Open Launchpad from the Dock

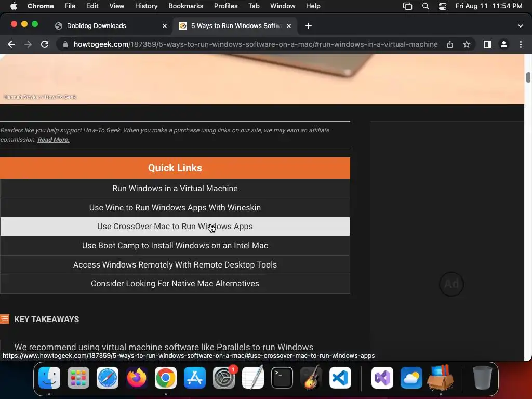coord(78,378)
